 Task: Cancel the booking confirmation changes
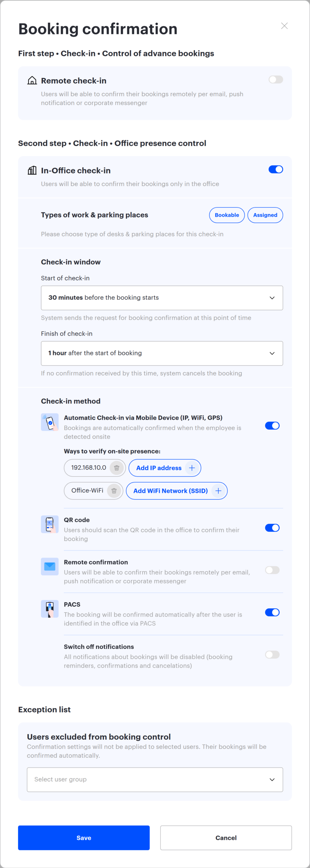coord(226,838)
